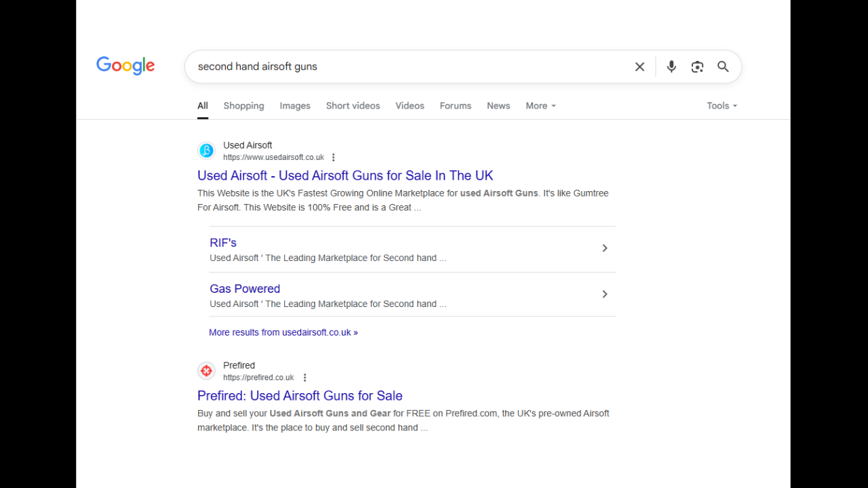868x488 pixels.
Task: Open search by image camera icon
Action: (x=697, y=66)
